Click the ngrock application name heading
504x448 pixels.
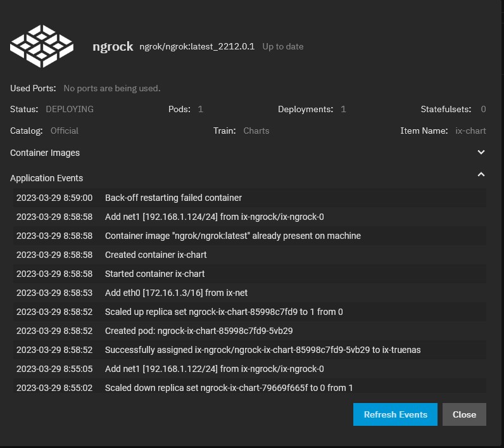click(113, 46)
